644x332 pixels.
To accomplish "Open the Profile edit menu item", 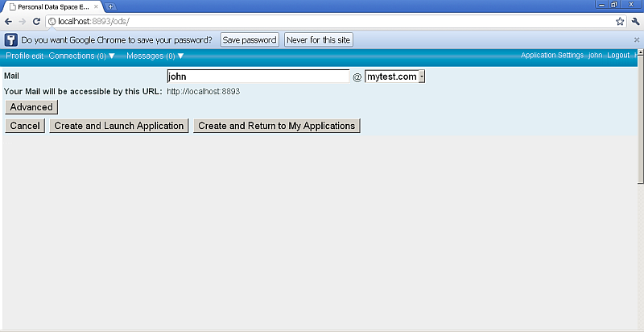I will coord(25,56).
